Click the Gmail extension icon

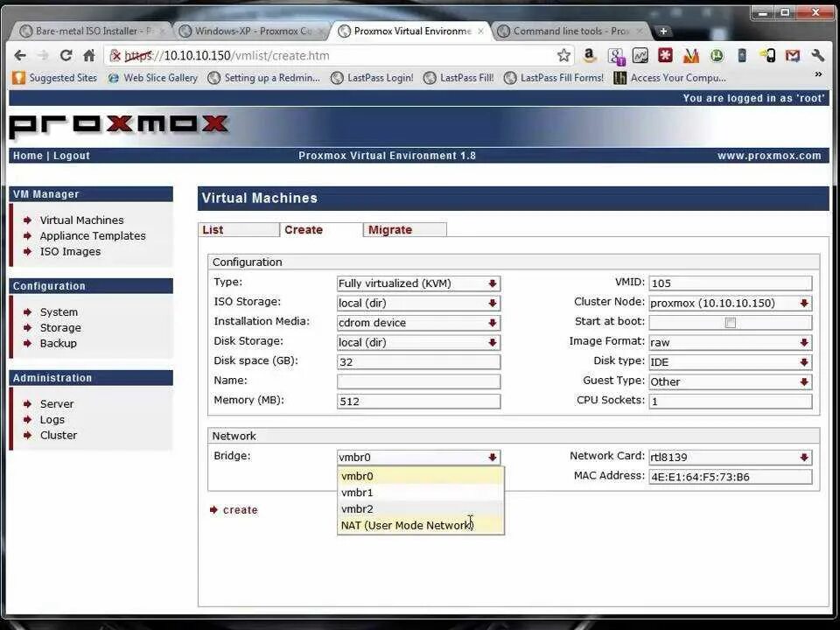[x=793, y=55]
